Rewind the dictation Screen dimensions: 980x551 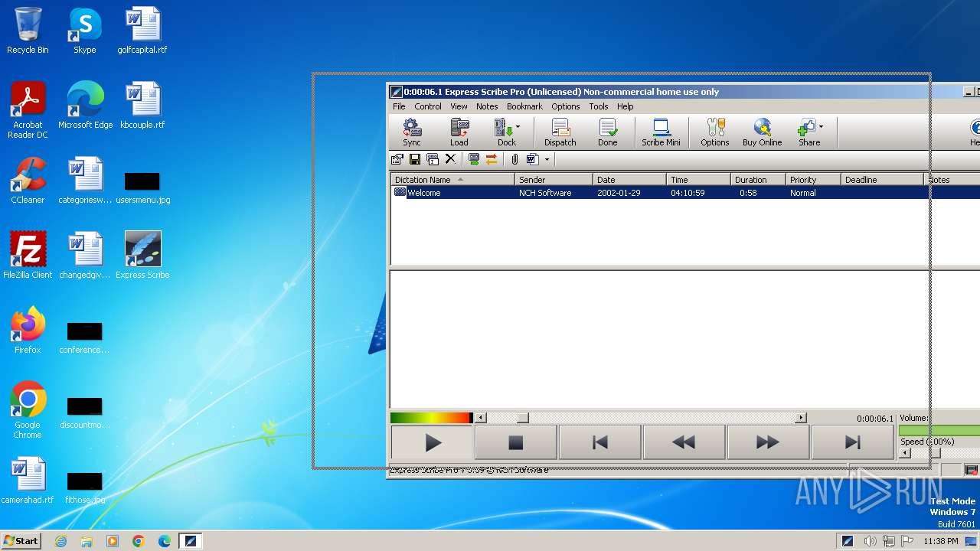[x=684, y=442]
